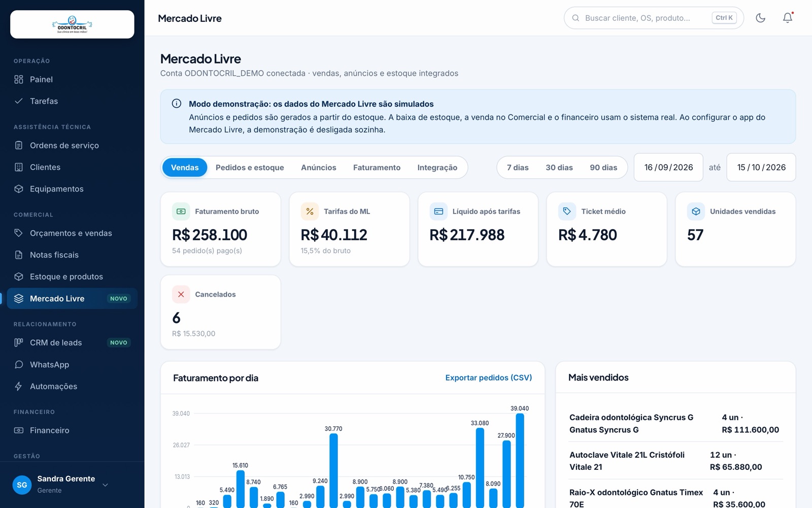Open Orçamentos e vendas
The width and height of the screenshot is (812, 508).
pos(72,233)
